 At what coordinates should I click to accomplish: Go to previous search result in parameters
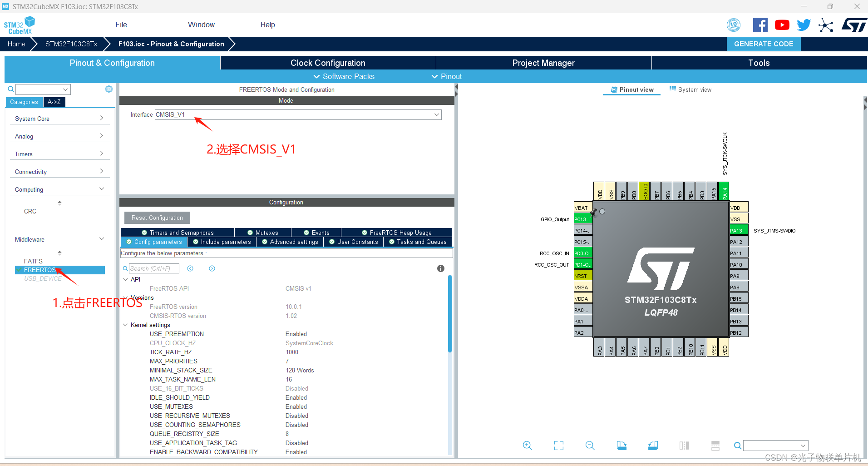[x=190, y=268]
